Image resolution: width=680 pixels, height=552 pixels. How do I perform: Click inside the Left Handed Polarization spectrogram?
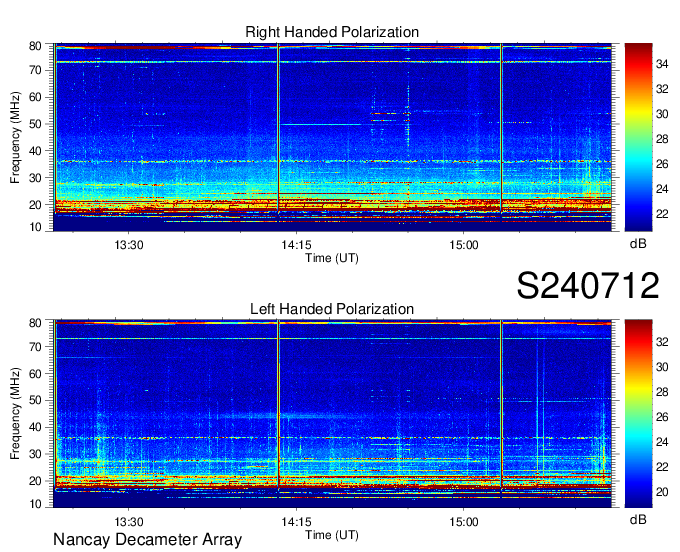[332, 414]
